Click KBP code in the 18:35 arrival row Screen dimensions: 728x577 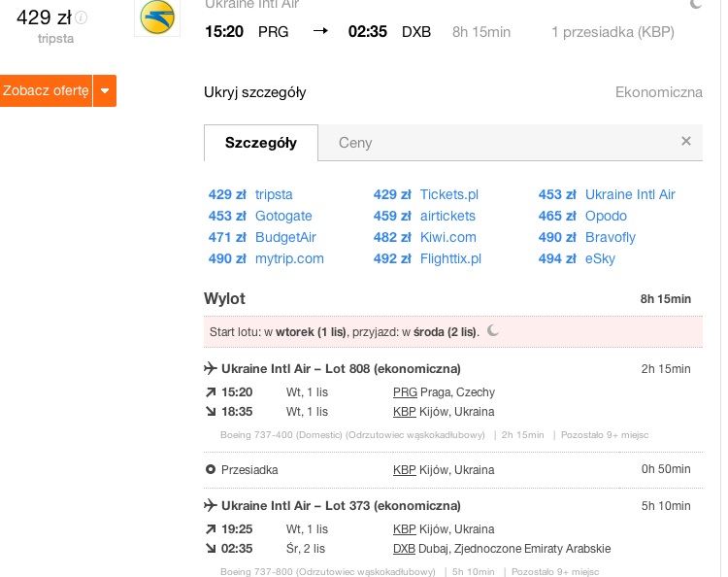point(405,412)
